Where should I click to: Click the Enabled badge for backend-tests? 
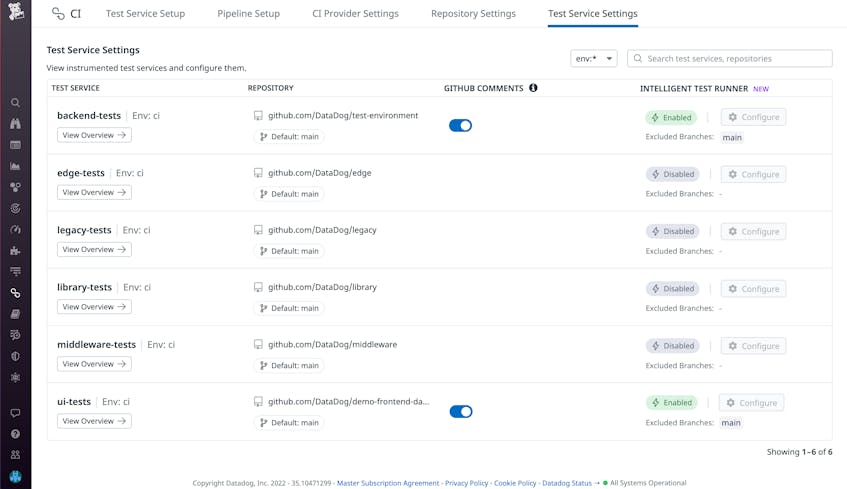pyautogui.click(x=671, y=117)
